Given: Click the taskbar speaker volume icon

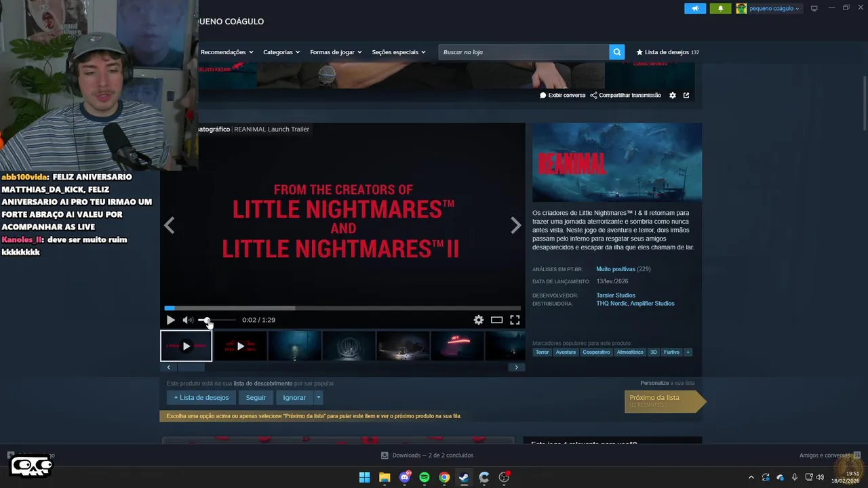Looking at the screenshot, I should coord(820,477).
